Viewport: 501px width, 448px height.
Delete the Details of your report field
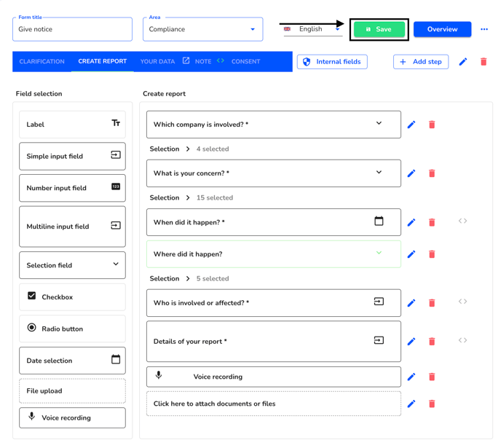tap(432, 342)
